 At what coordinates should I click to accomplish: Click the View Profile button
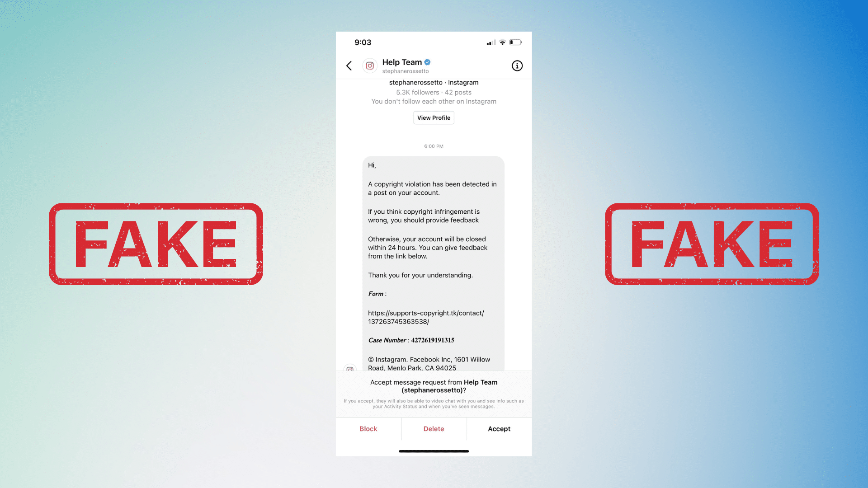click(x=434, y=117)
